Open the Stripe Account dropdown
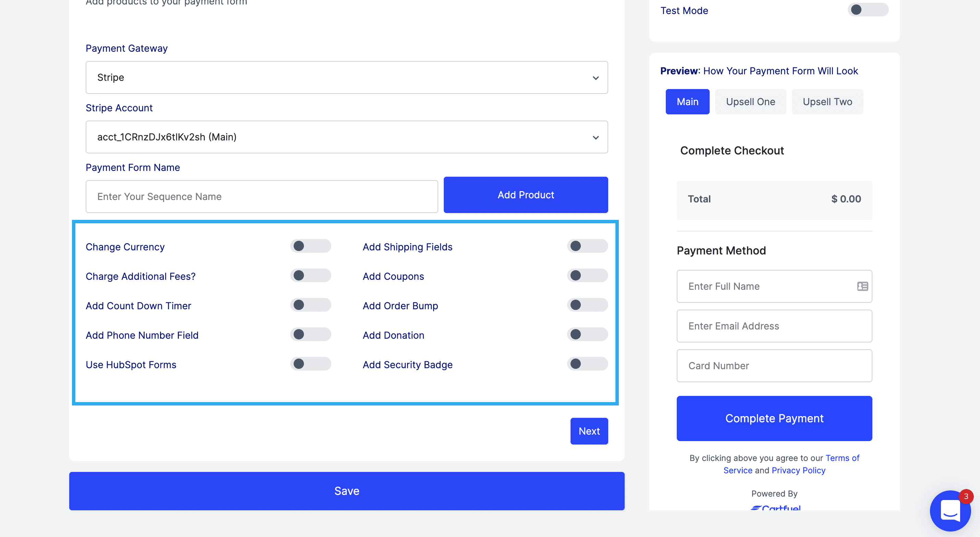 tap(346, 137)
